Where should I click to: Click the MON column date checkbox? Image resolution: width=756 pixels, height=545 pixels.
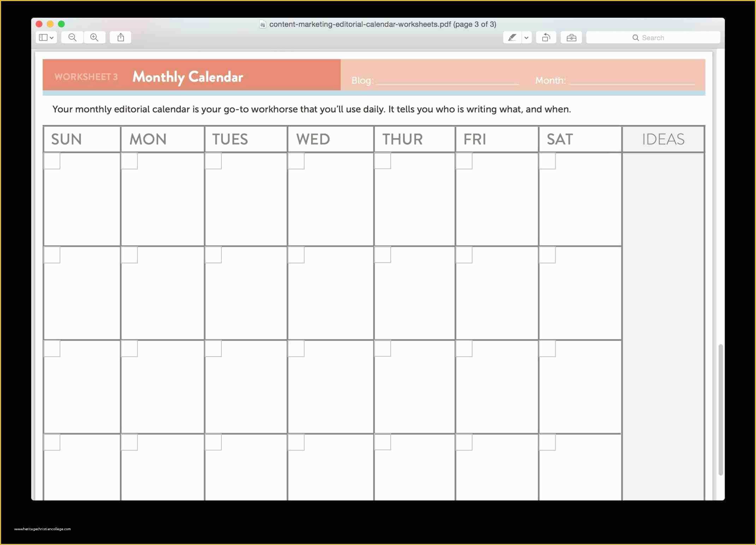pos(129,161)
